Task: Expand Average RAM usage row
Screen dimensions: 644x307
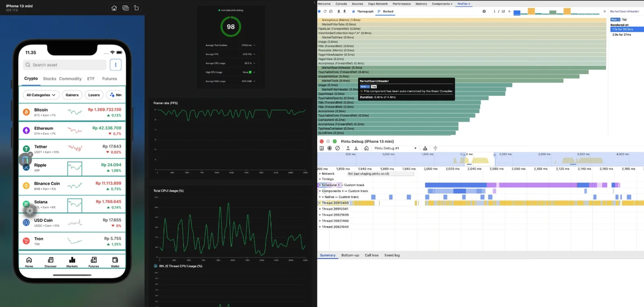Action: point(254,81)
